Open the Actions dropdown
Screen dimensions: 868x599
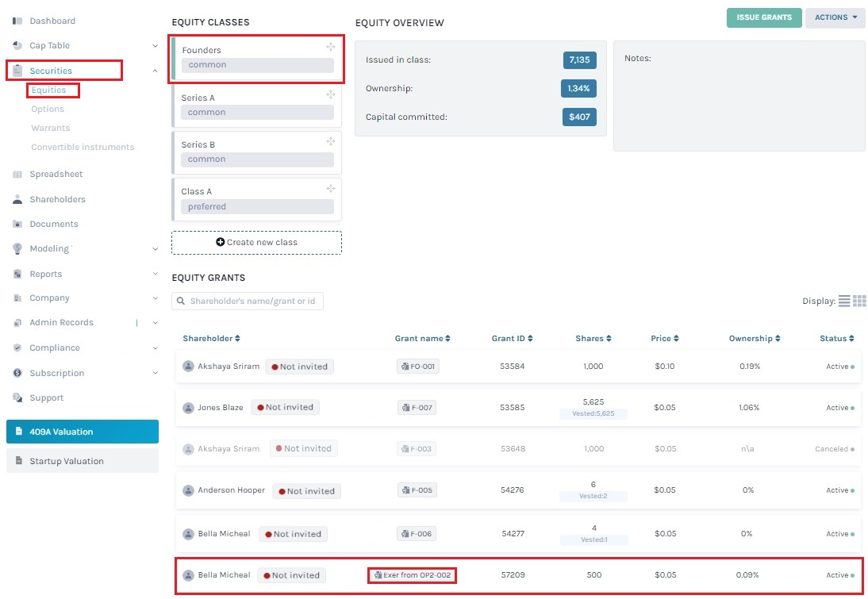[835, 17]
